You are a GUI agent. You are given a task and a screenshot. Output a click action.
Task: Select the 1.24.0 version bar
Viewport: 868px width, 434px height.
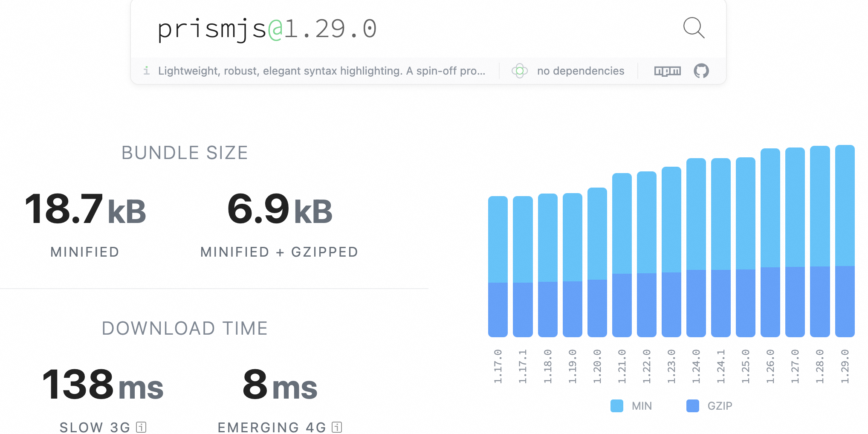pos(696,248)
